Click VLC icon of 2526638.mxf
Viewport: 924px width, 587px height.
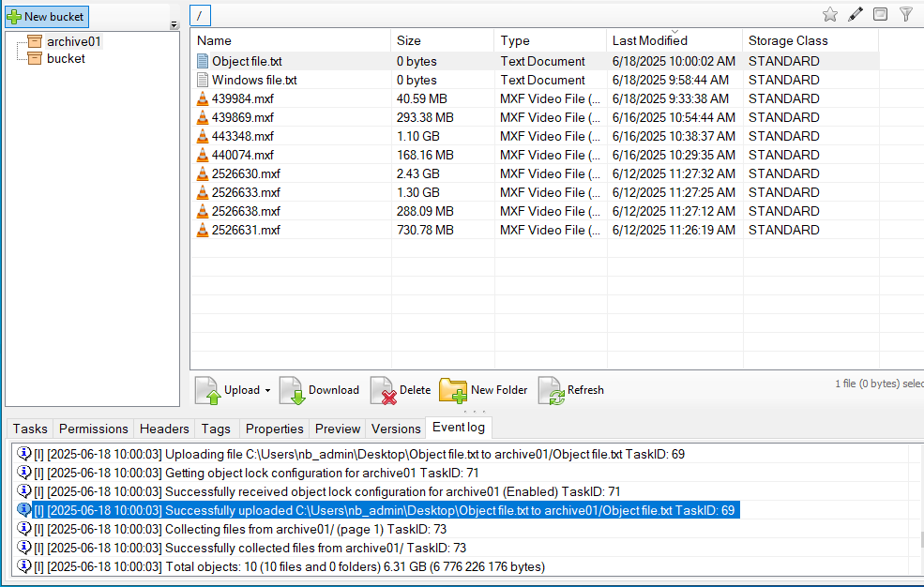[202, 211]
